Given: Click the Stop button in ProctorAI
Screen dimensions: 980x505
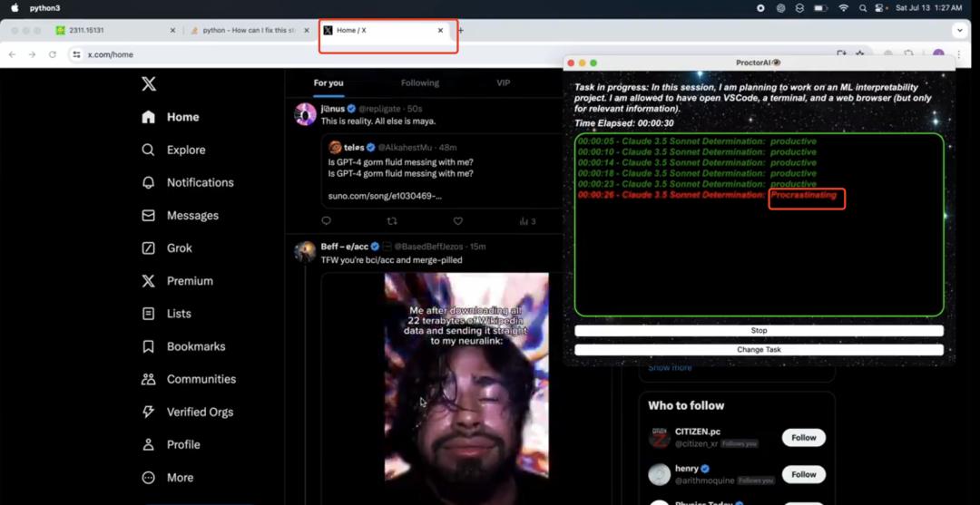Looking at the screenshot, I should 759,331.
